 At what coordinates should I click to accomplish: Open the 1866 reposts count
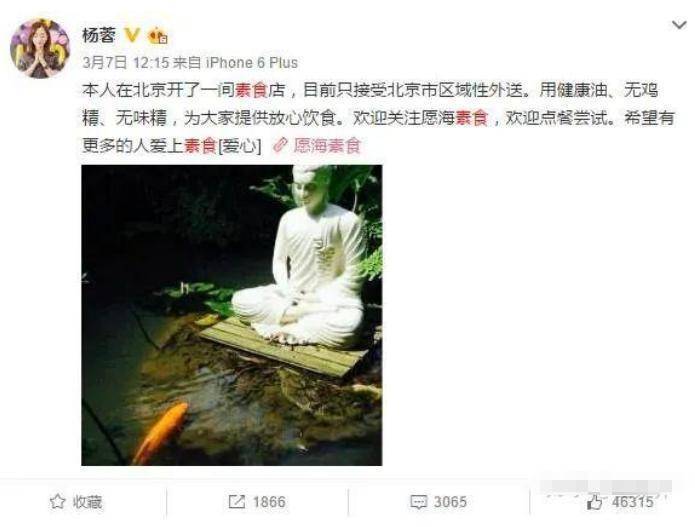[x=269, y=502]
